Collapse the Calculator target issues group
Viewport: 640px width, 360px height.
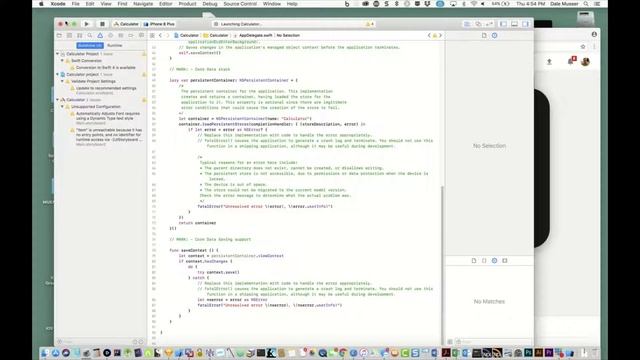(58, 100)
